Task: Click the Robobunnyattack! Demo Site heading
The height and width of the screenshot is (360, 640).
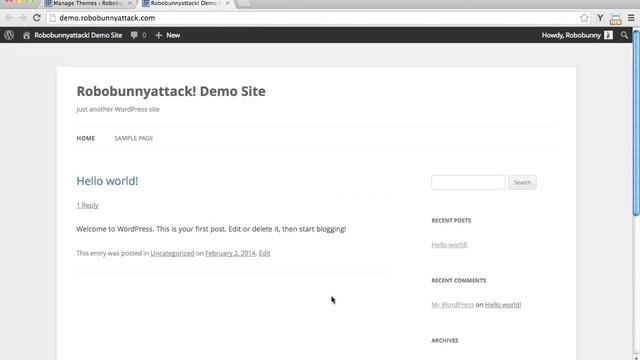Action: [171, 91]
